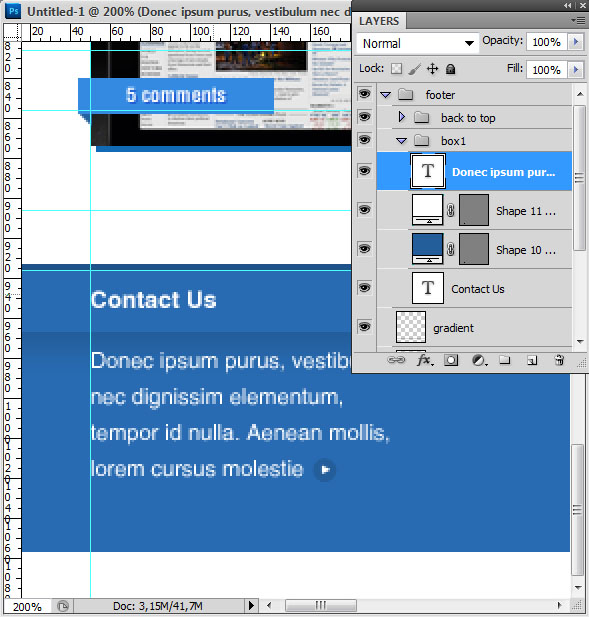
Task: Click the back to top folder icon
Action: [x=421, y=117]
